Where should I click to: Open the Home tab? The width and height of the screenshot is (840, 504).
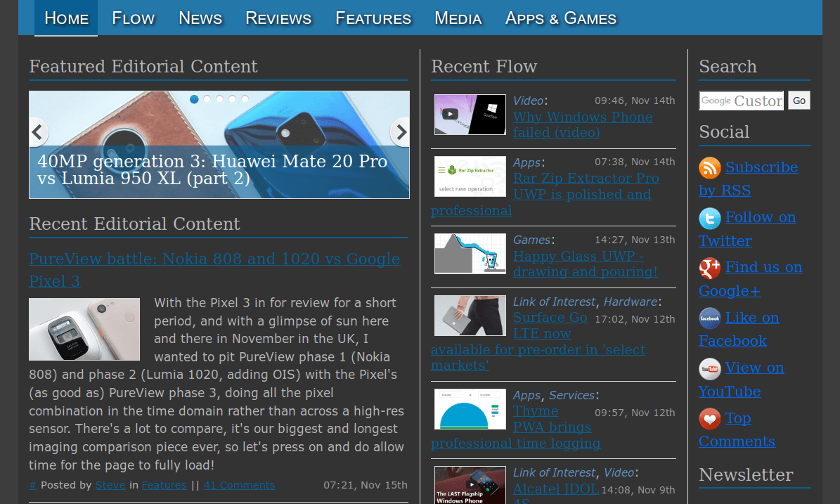pos(67,18)
